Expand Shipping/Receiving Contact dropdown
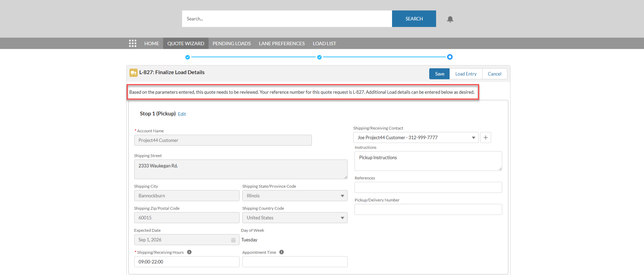Image resolution: width=644 pixels, height=275 pixels. [x=416, y=137]
